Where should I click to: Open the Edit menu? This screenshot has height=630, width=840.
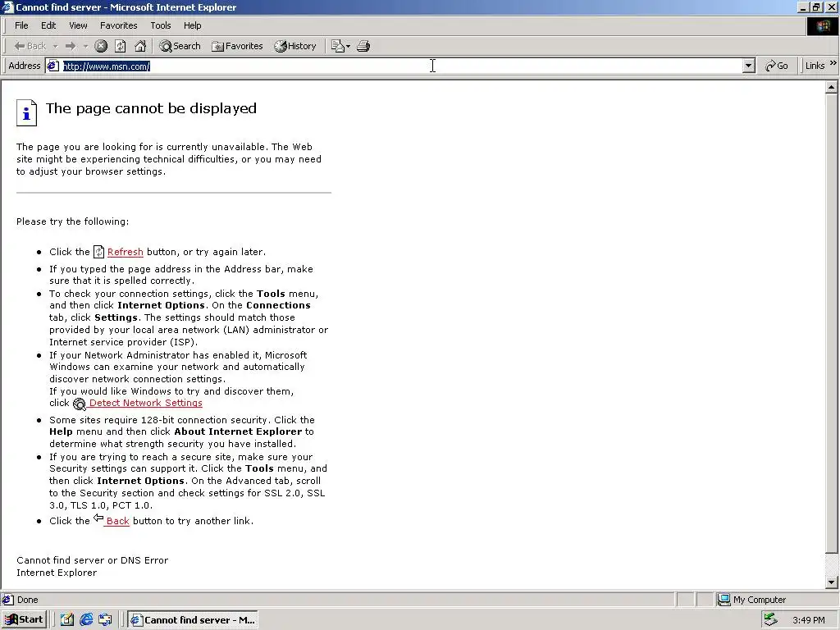[48, 25]
